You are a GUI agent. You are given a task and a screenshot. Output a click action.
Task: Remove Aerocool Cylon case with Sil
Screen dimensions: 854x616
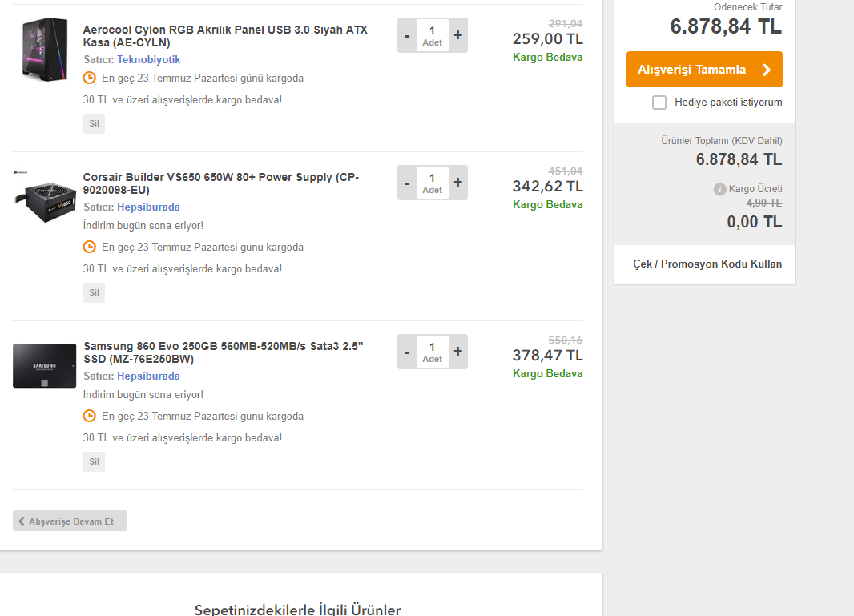(x=94, y=123)
